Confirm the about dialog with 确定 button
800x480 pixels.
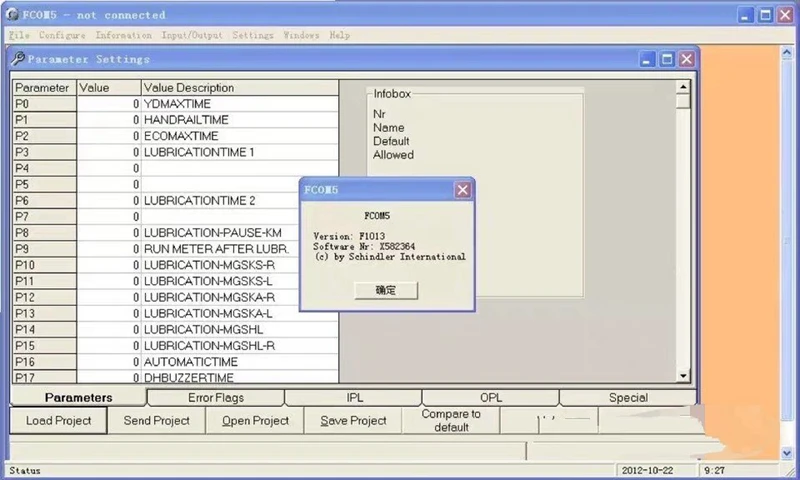click(386, 290)
